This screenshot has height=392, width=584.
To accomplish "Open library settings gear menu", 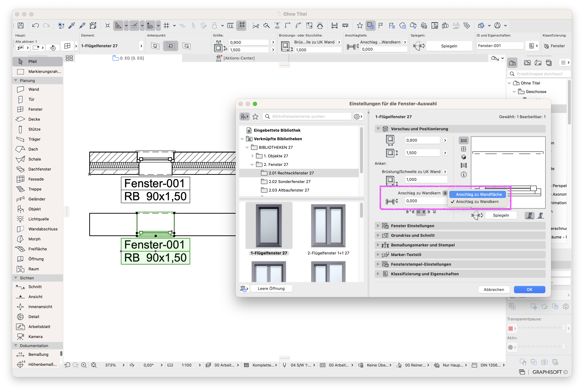I will 358,117.
